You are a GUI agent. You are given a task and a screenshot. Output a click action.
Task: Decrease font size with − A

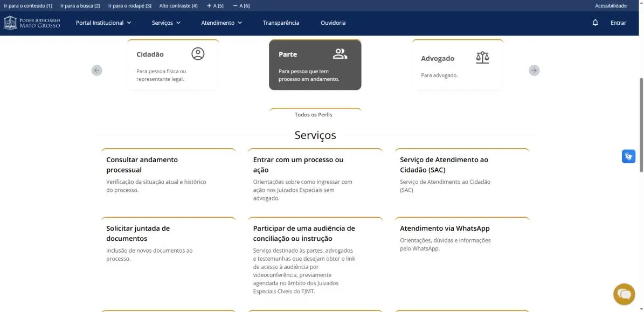(241, 5)
